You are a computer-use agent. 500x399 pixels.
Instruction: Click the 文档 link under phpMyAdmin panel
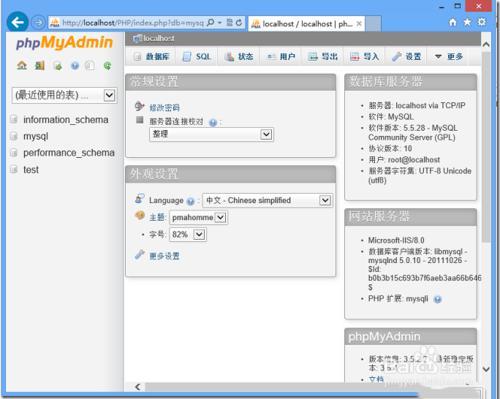376,379
